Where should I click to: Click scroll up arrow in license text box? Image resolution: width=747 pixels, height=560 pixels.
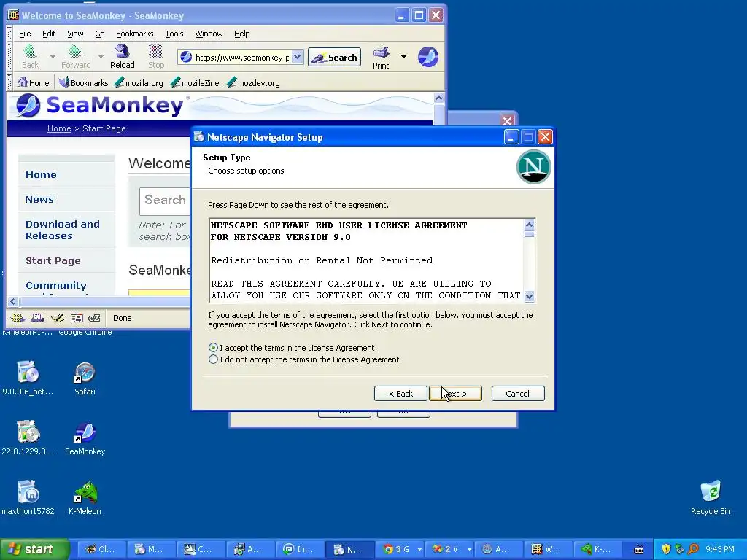pyautogui.click(x=530, y=225)
